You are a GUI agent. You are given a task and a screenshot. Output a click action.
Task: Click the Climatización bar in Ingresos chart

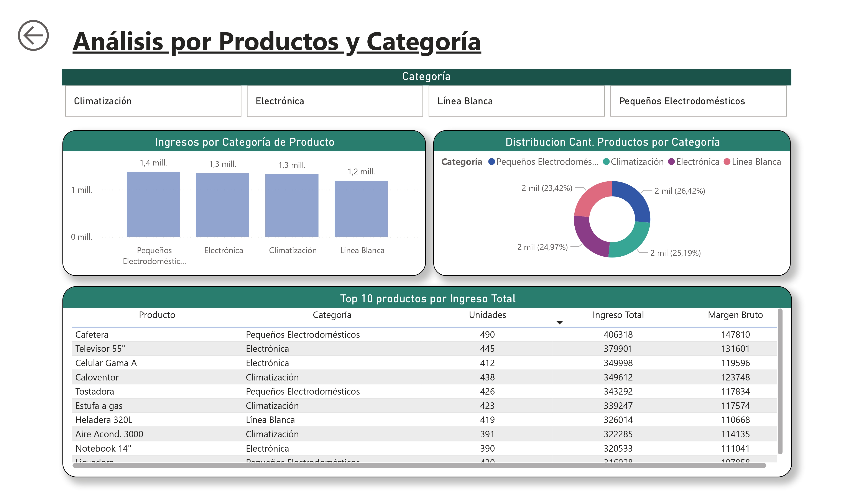292,206
